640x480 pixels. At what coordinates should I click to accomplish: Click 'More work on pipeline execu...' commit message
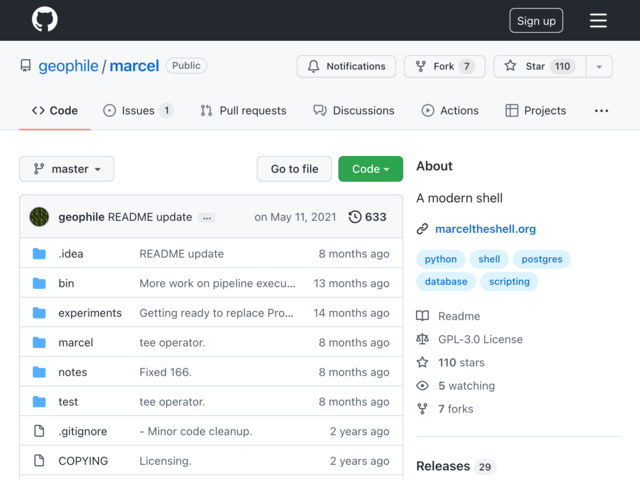(217, 283)
